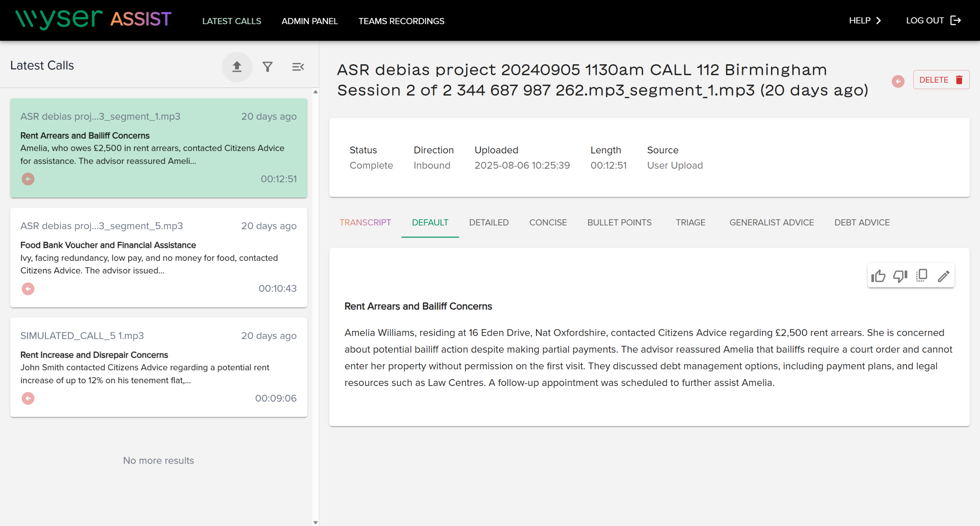The image size is (980, 526).
Task: Edit the summary with the pencil icon
Action: click(x=943, y=276)
